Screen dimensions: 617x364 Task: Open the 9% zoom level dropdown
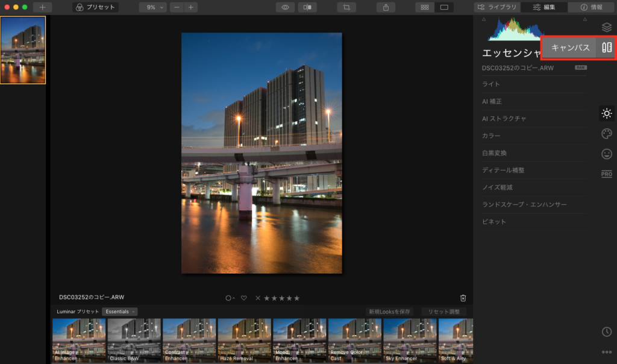coord(153,7)
